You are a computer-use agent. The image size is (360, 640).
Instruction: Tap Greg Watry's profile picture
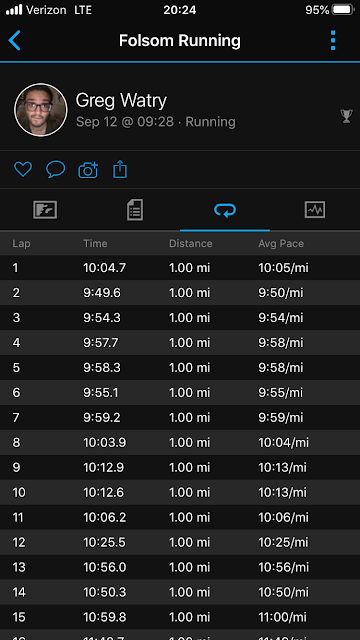coord(41,110)
